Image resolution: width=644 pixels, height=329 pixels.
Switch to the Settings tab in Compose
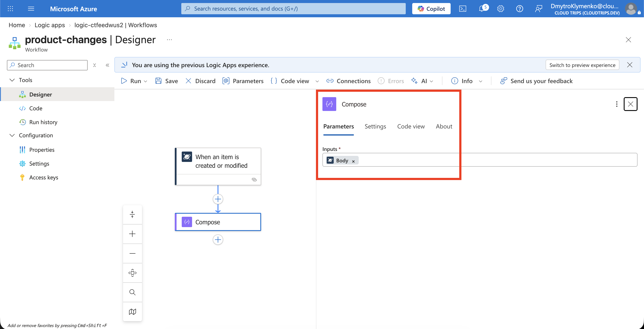(x=375, y=126)
